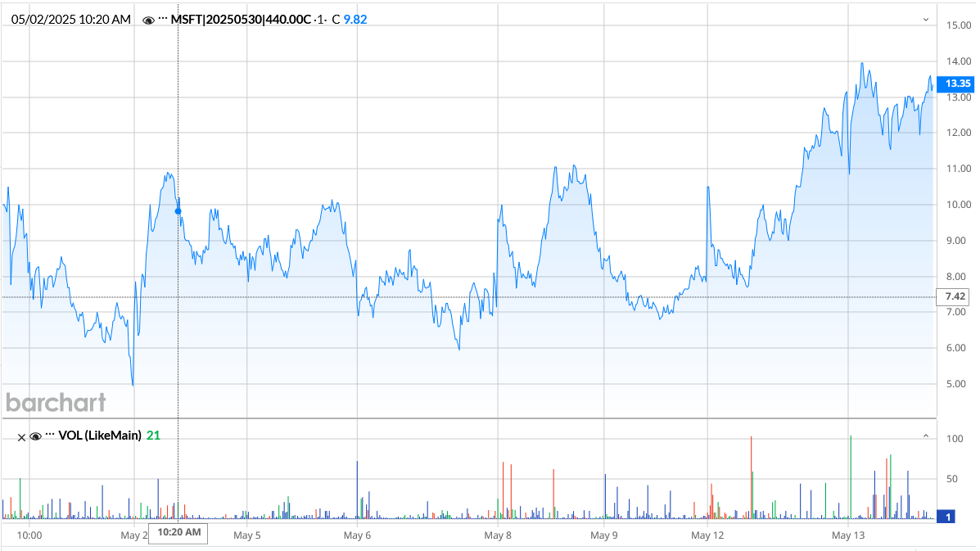Viewport: 980px width, 551px height.
Task: Select the VOL (LikeMain) indicator label
Action: [100, 436]
